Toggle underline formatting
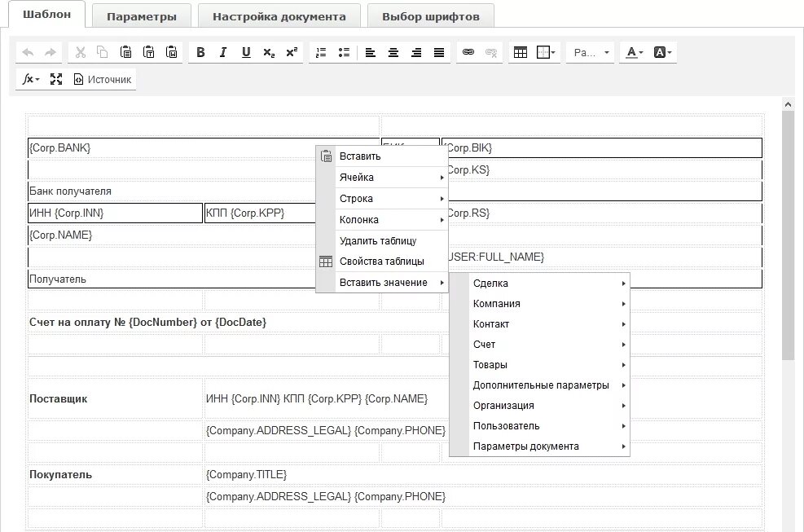 pyautogui.click(x=246, y=52)
